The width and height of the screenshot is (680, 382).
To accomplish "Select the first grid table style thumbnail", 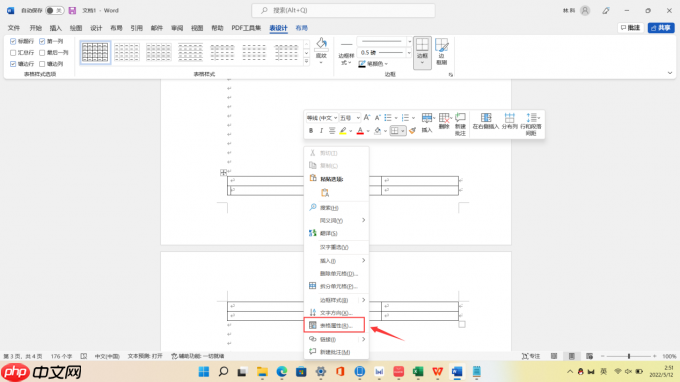I will click(95, 52).
